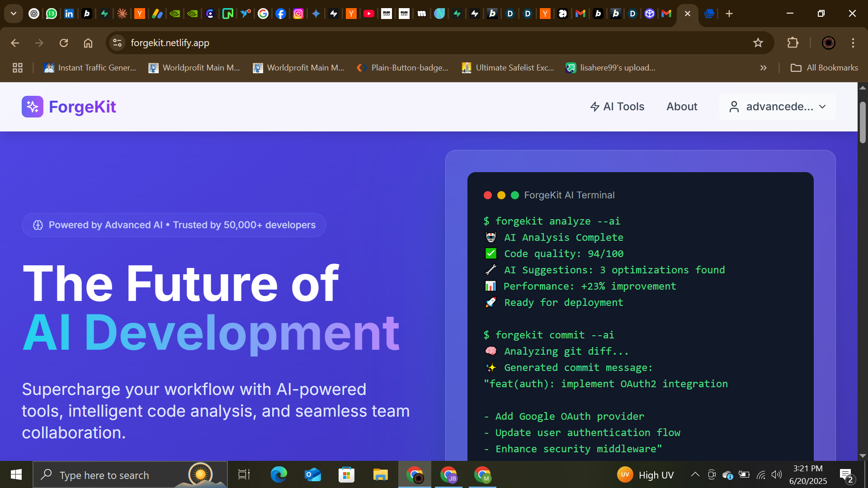Expand the tab search dropdown arrow
The image size is (868, 488).
tap(14, 14)
